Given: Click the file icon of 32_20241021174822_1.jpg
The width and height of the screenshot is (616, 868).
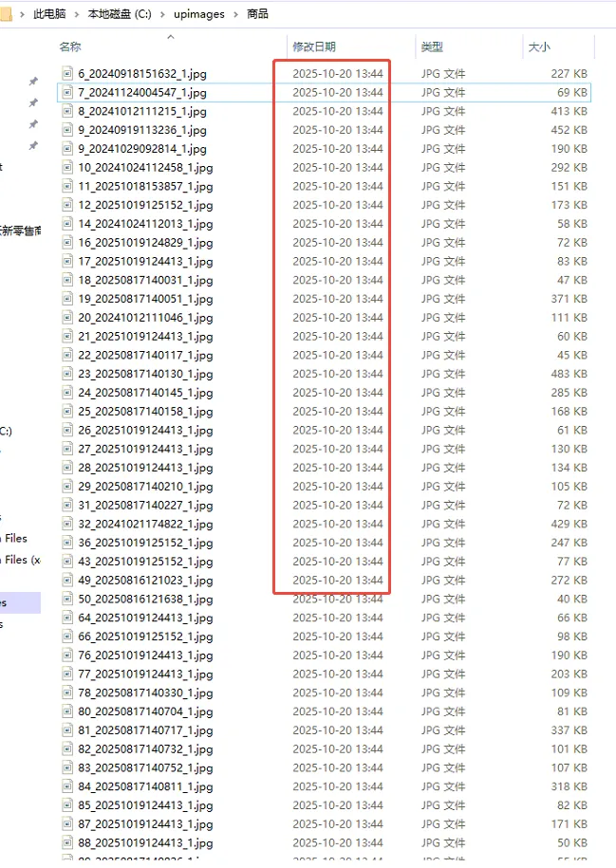Looking at the screenshot, I should tap(67, 524).
